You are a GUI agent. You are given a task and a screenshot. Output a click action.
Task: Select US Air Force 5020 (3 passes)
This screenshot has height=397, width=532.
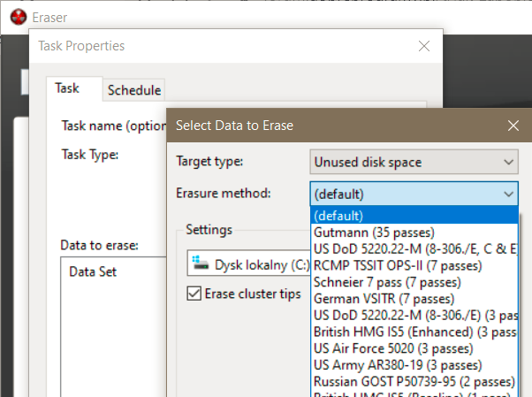pyautogui.click(x=414, y=348)
